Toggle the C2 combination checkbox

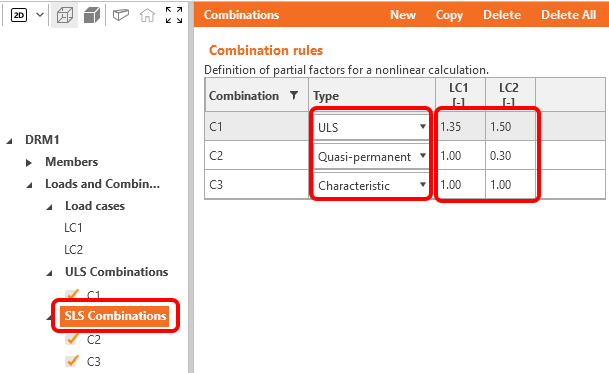[72, 339]
